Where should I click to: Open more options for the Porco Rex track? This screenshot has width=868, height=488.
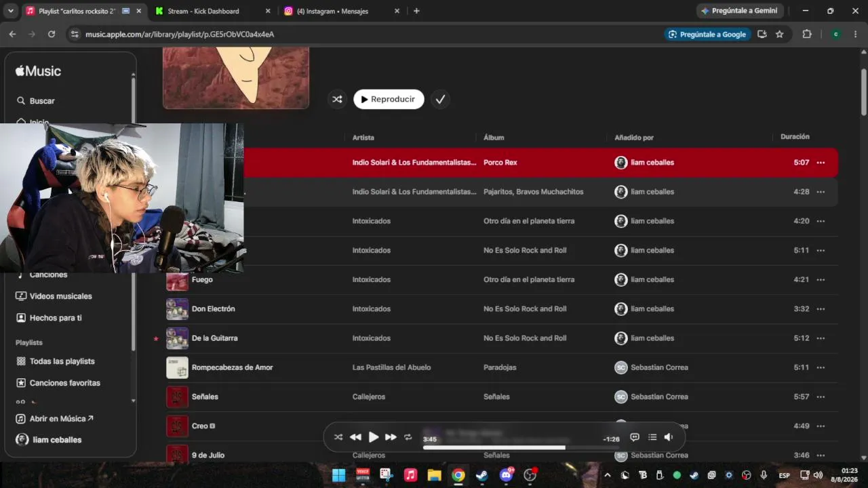click(x=821, y=163)
